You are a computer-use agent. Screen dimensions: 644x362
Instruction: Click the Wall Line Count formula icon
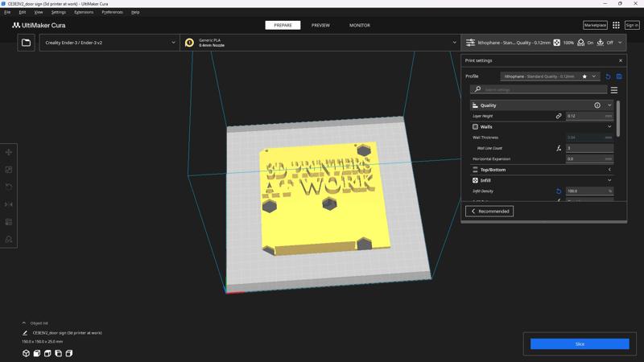coord(559,148)
